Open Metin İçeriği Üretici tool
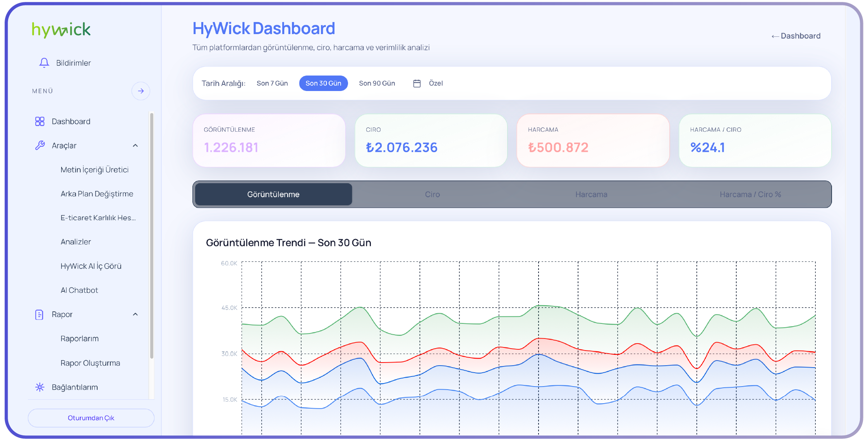This screenshot has width=868, height=440. point(94,170)
